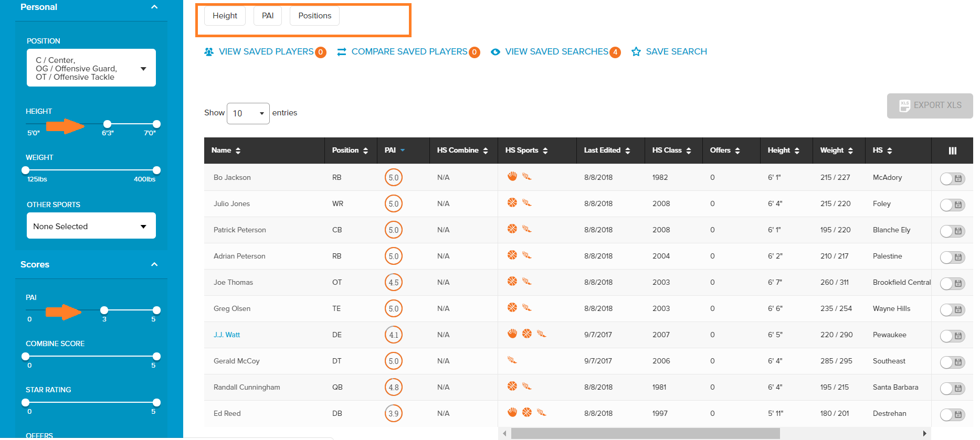Click Bo Jackson's 5.0 PAI score circle

[394, 177]
